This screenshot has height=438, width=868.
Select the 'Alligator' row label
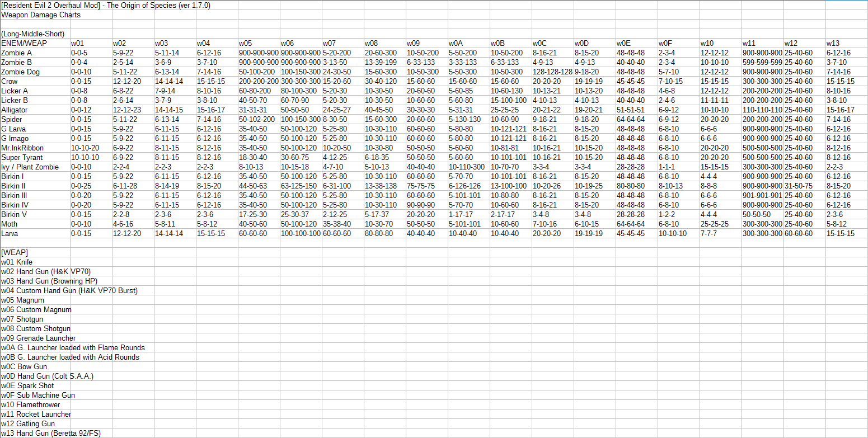35,110
